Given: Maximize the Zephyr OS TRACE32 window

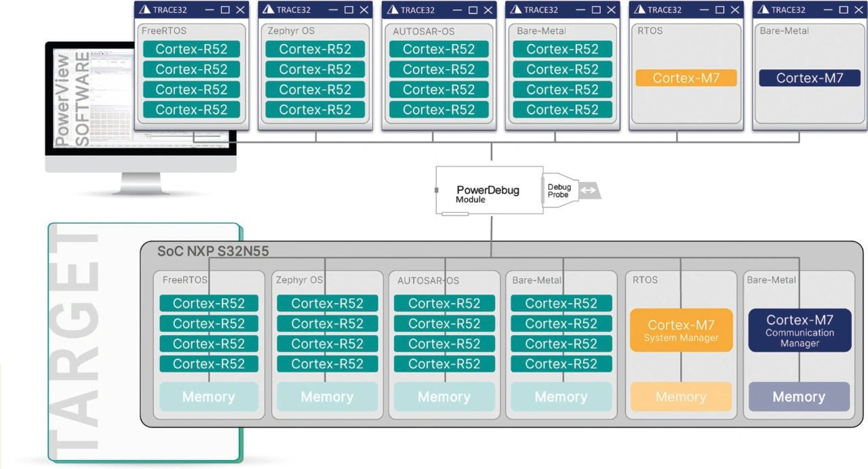Looking at the screenshot, I should [x=349, y=9].
